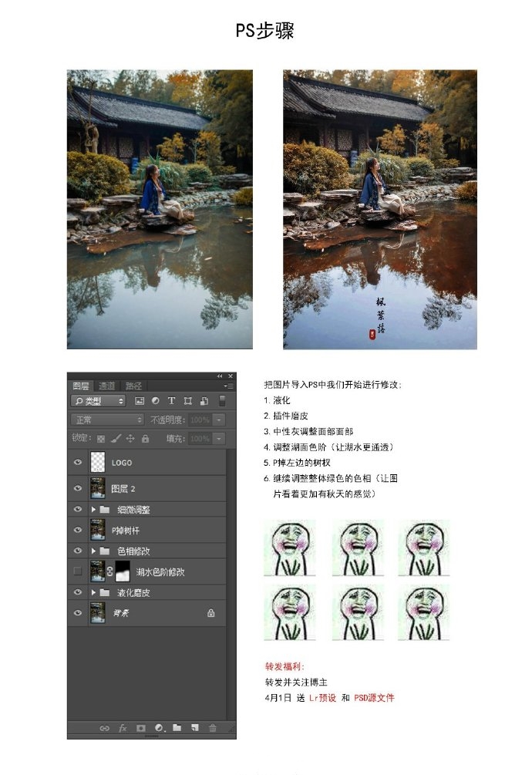
Task: Click the after photo with calligraphy watermark
Action: (x=380, y=209)
